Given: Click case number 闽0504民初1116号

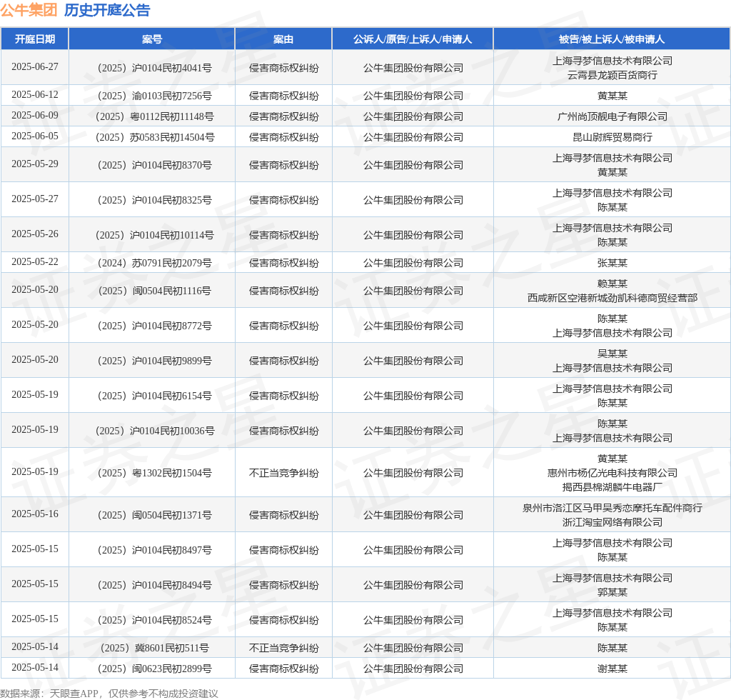Looking at the screenshot, I should (x=154, y=291).
